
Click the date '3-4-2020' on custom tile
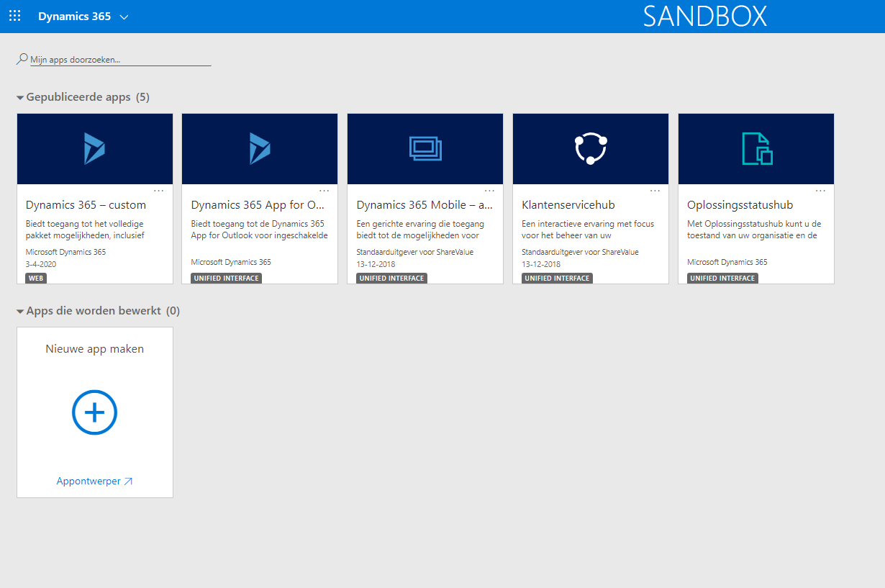tap(41, 264)
